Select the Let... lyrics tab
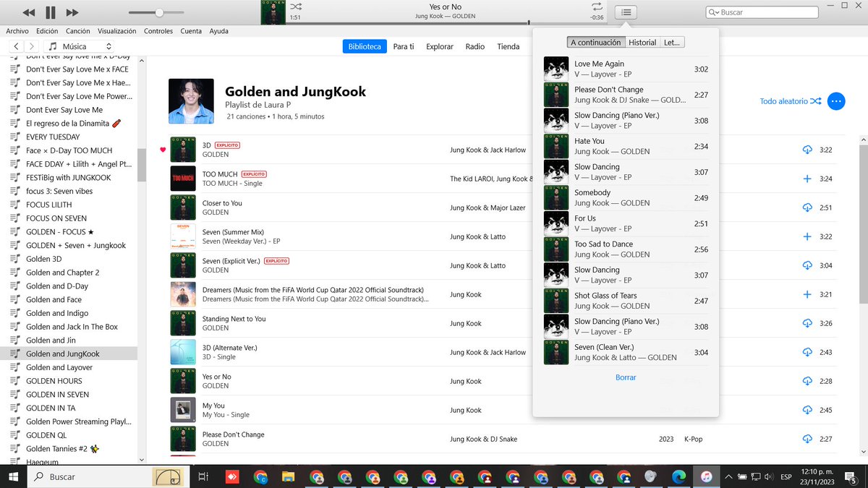The image size is (868, 488). click(x=672, y=43)
